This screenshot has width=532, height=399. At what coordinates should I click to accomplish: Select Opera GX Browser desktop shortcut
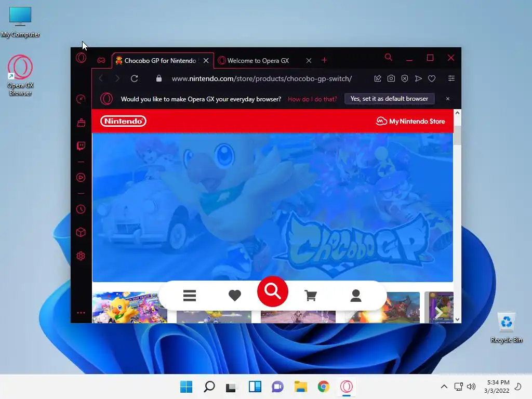tap(20, 76)
